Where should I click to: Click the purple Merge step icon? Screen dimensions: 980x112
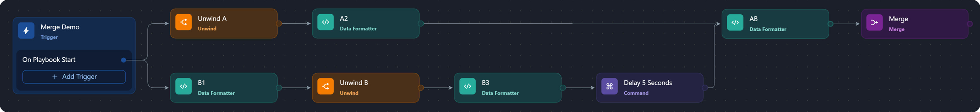(x=874, y=23)
